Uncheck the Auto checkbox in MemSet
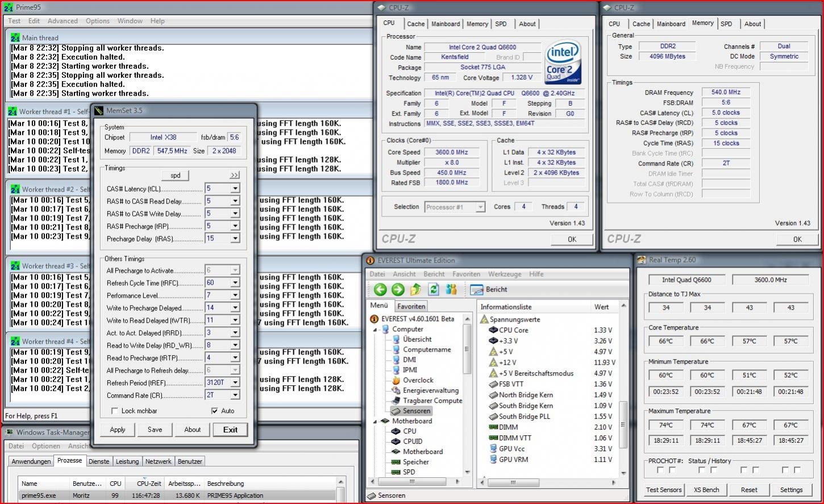 (x=214, y=411)
